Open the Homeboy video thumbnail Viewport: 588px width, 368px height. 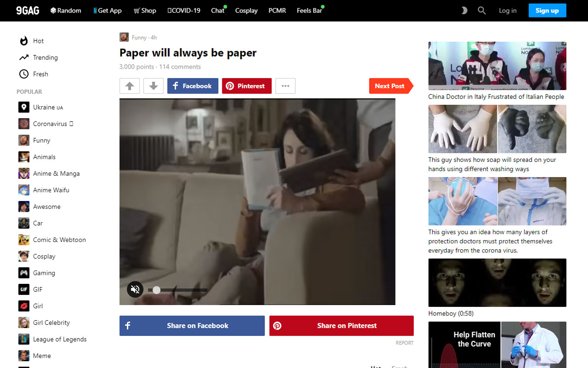(497, 282)
